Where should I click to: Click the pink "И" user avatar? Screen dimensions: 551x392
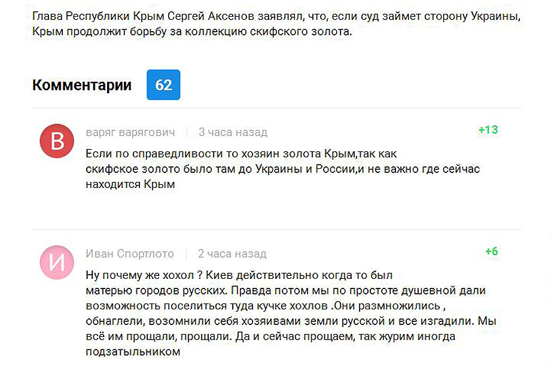pos(56,263)
